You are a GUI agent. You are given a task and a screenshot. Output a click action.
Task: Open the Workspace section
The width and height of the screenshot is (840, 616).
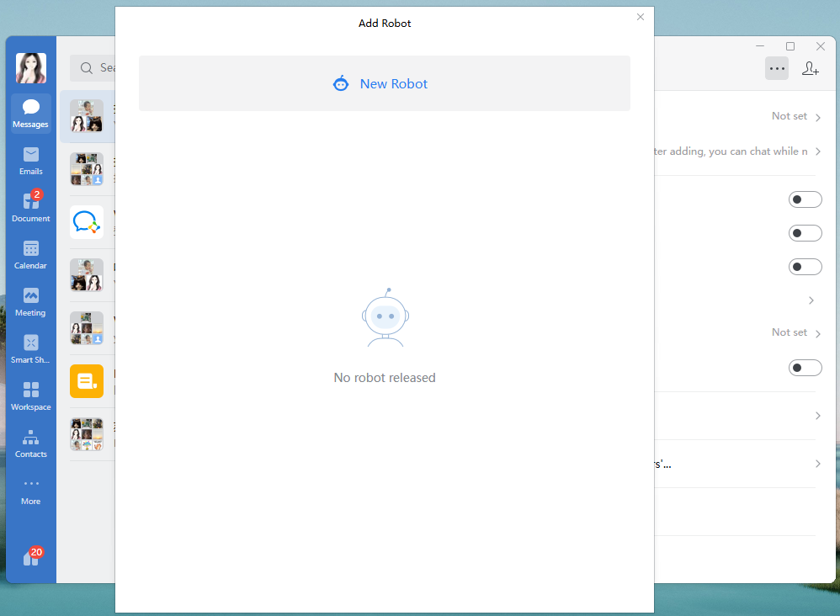click(x=30, y=396)
